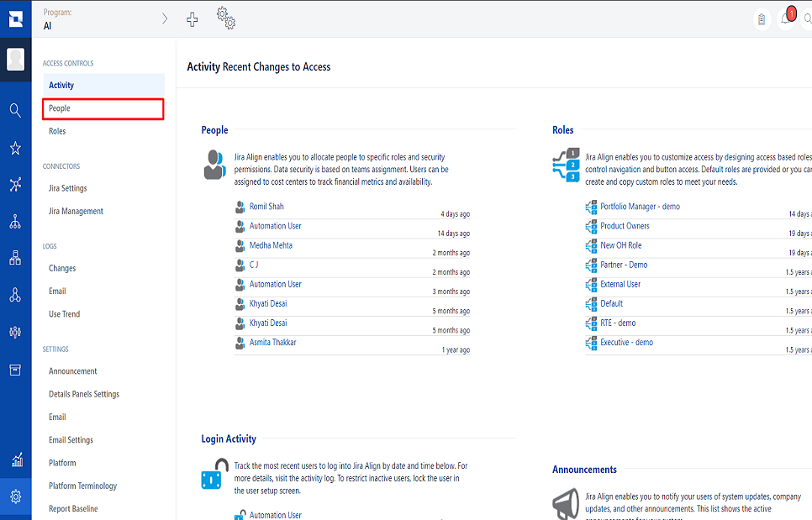Open the user avatar in left sidebar

(15, 60)
